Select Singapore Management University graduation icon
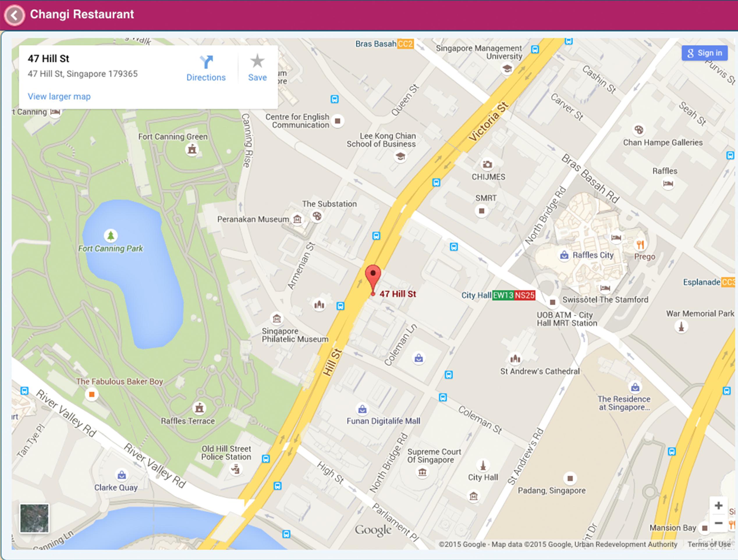Viewport: 738px width, 560px height. pyautogui.click(x=507, y=69)
